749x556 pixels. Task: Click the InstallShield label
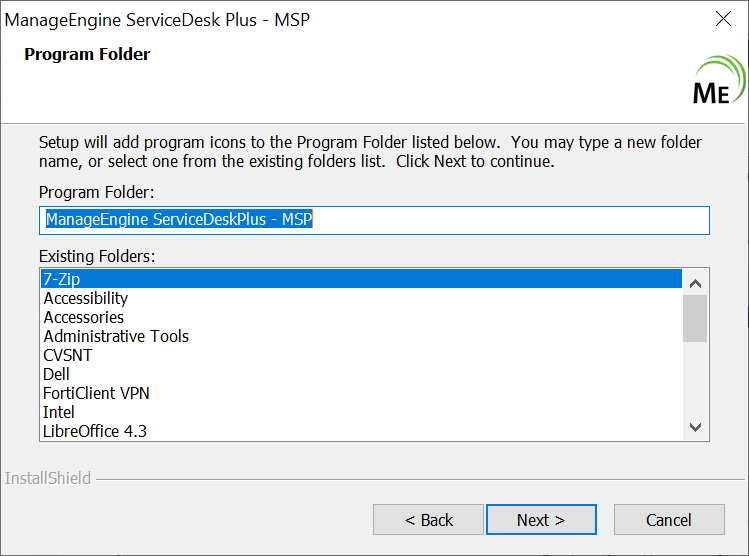tap(48, 478)
